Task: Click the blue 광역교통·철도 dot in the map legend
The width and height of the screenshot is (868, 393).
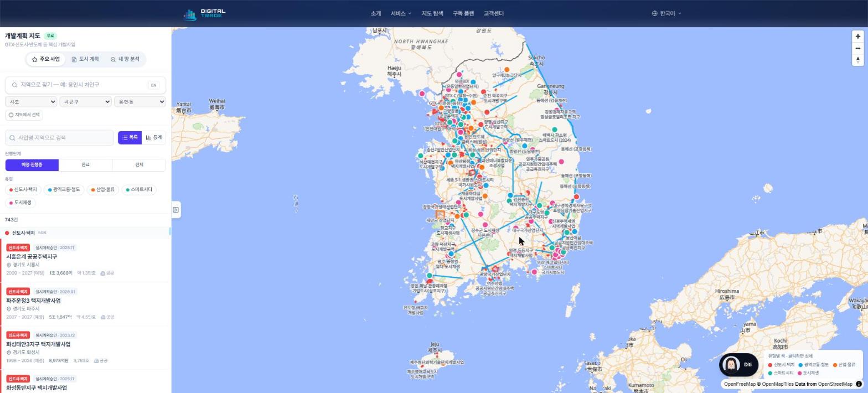Action: 800,365
